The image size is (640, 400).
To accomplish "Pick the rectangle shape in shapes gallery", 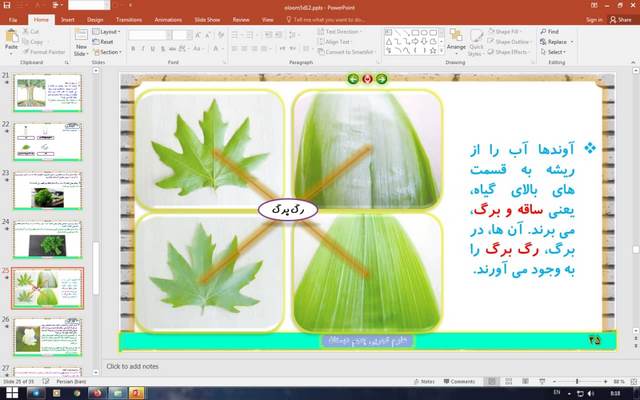I will pos(415,32).
